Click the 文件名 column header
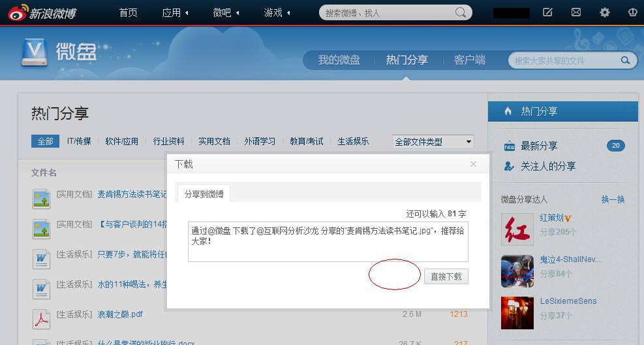The width and height of the screenshot is (644, 345). click(x=44, y=172)
